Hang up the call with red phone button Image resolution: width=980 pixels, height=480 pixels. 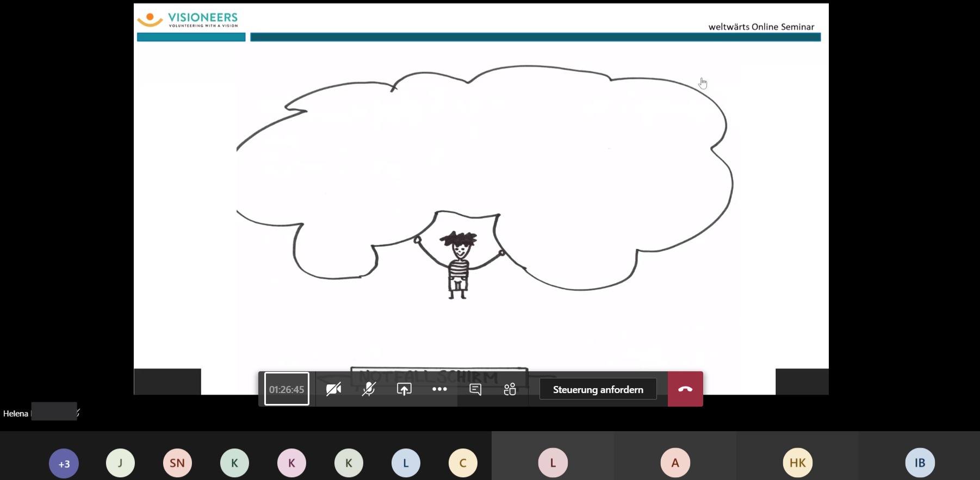pos(685,389)
